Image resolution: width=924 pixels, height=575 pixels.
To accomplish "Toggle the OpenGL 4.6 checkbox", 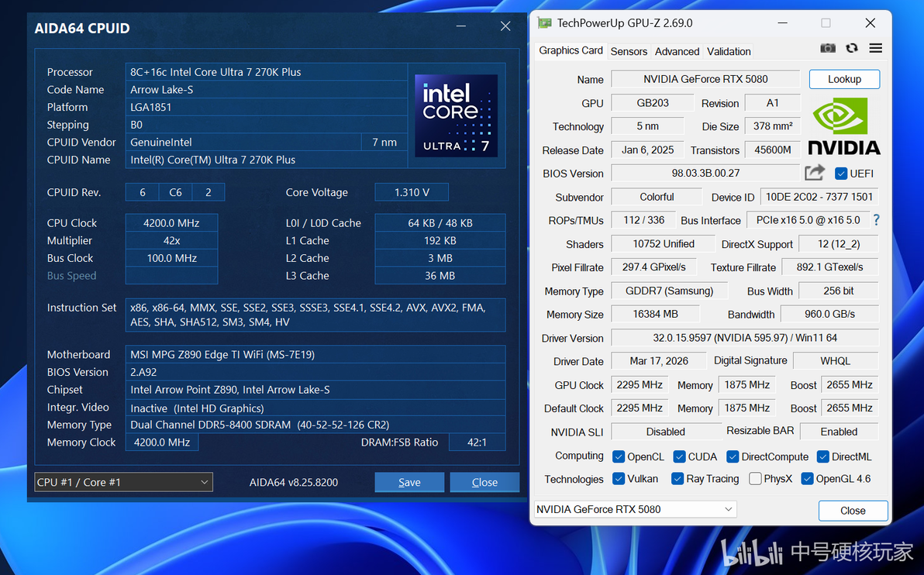I will (x=807, y=478).
